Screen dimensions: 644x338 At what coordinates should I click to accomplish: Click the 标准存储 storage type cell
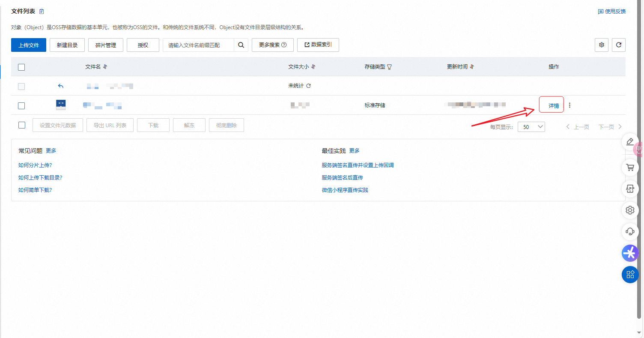tap(375, 105)
